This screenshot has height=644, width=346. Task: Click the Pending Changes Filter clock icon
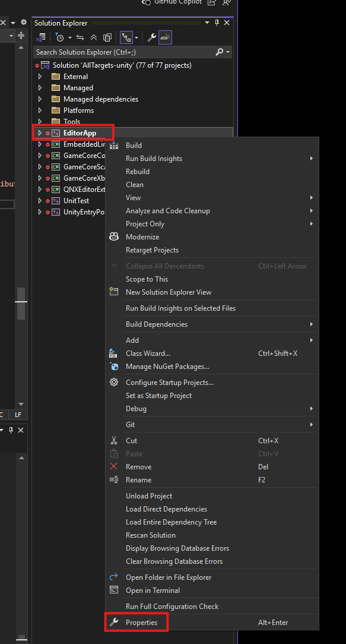[60, 38]
